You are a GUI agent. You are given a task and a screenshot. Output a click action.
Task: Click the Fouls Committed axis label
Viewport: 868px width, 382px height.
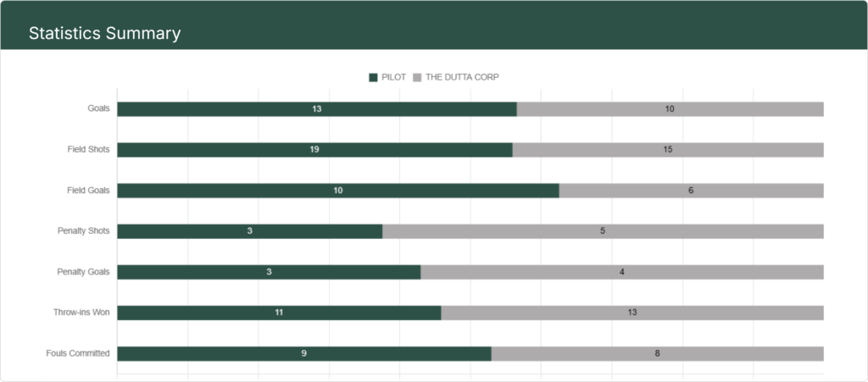click(x=78, y=353)
